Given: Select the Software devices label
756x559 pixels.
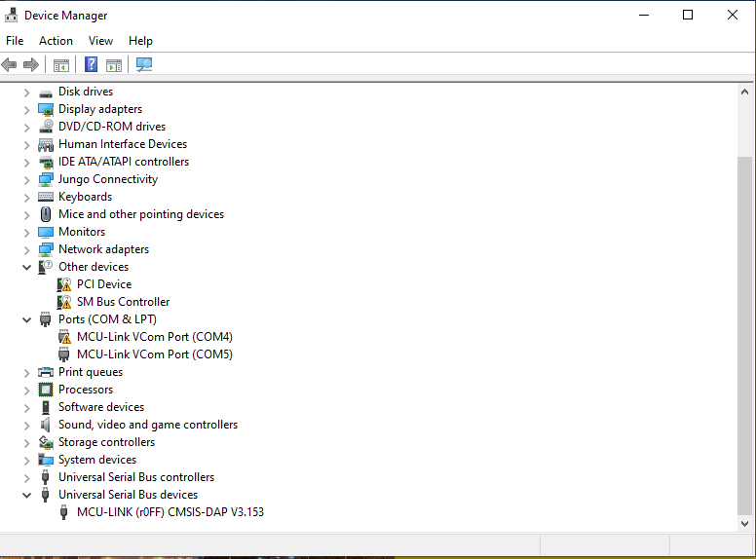Looking at the screenshot, I should coord(101,407).
